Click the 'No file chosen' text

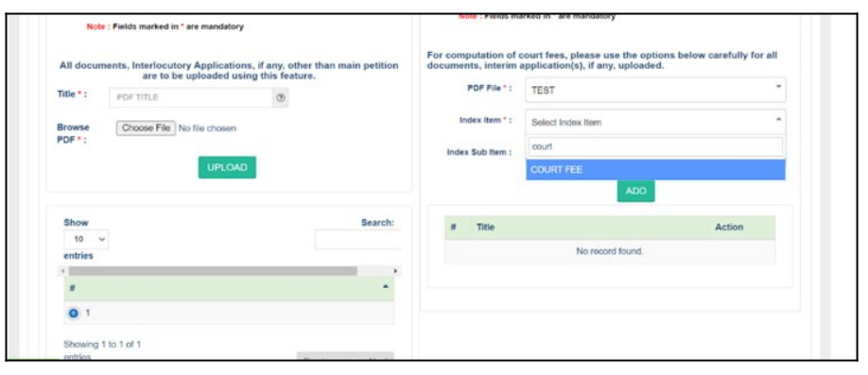tap(207, 128)
